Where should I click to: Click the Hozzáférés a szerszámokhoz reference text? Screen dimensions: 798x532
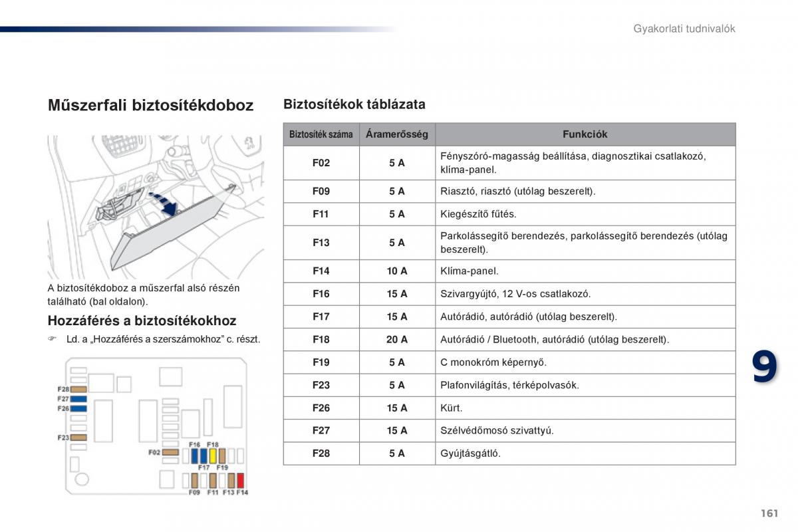tap(164, 339)
